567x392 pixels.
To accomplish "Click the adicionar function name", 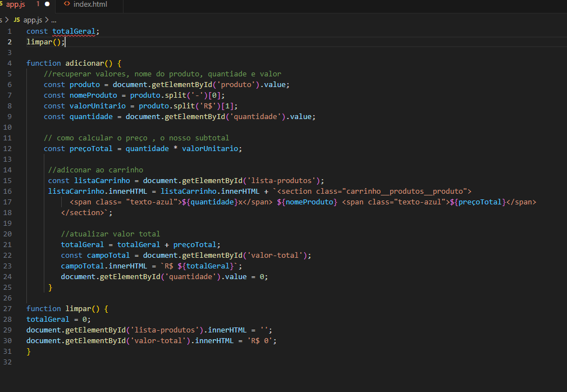I will 85,63.
